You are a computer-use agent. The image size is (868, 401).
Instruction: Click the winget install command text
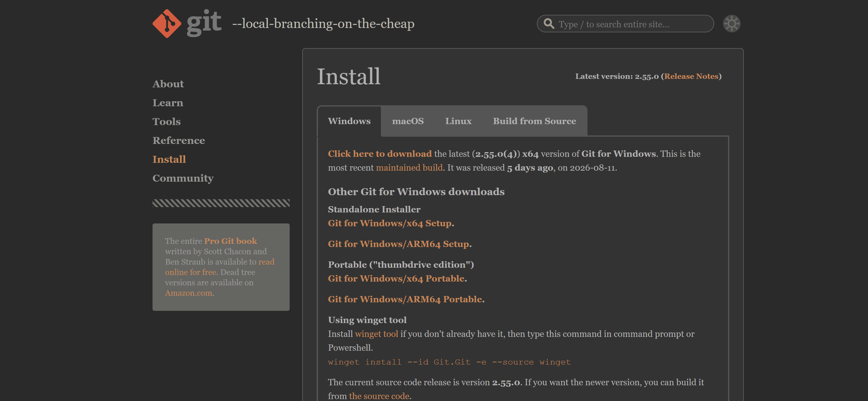click(449, 362)
